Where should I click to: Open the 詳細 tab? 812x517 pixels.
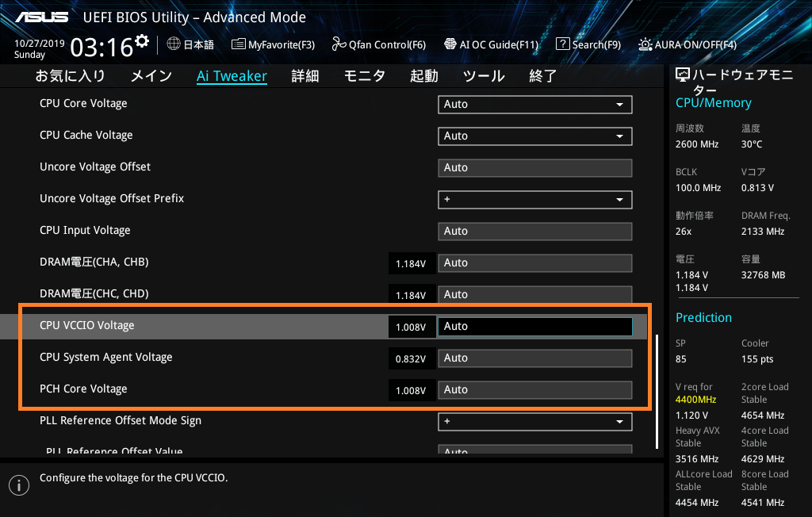305,76
